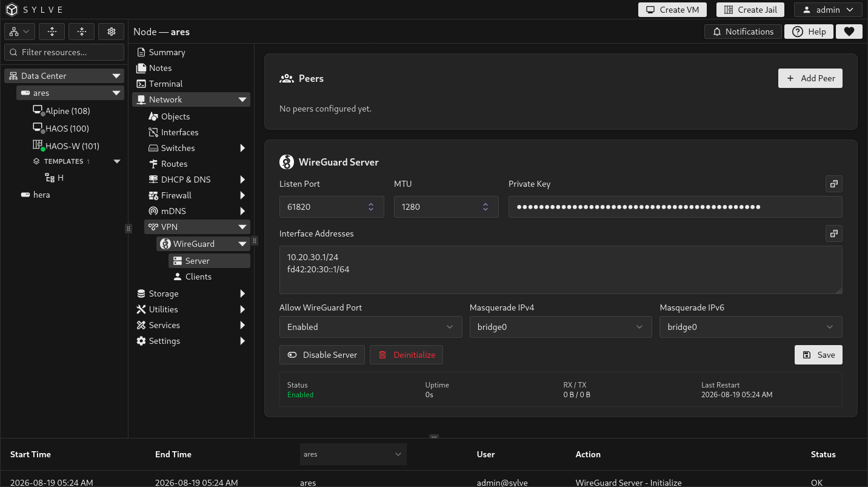Click the MTU stepper arrows
The height and width of the screenshot is (487, 868).
[x=486, y=207]
